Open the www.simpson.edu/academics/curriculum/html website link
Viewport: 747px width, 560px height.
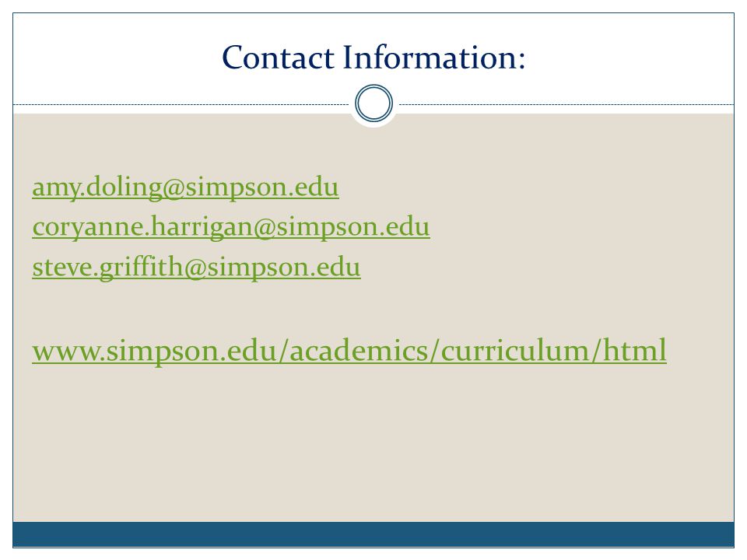(x=349, y=351)
